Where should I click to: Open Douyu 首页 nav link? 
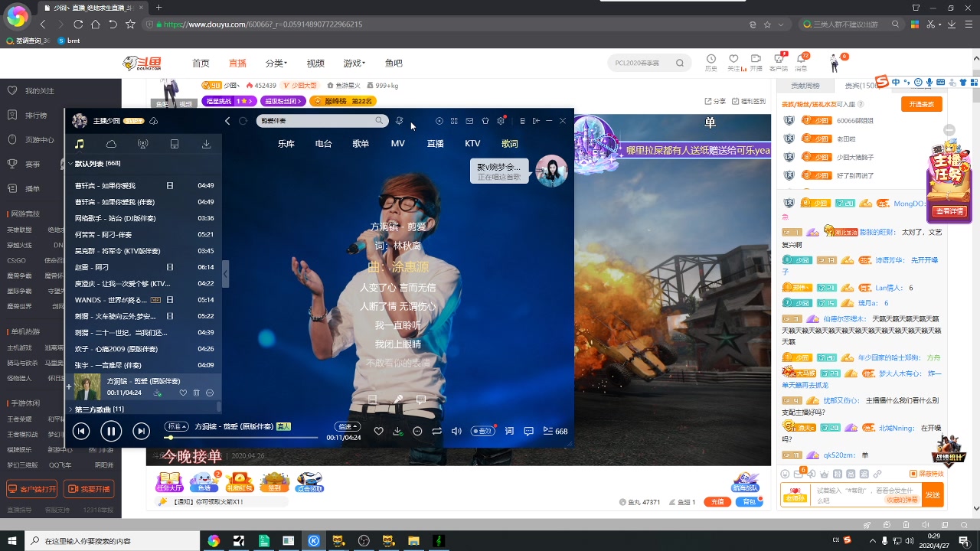click(x=201, y=63)
